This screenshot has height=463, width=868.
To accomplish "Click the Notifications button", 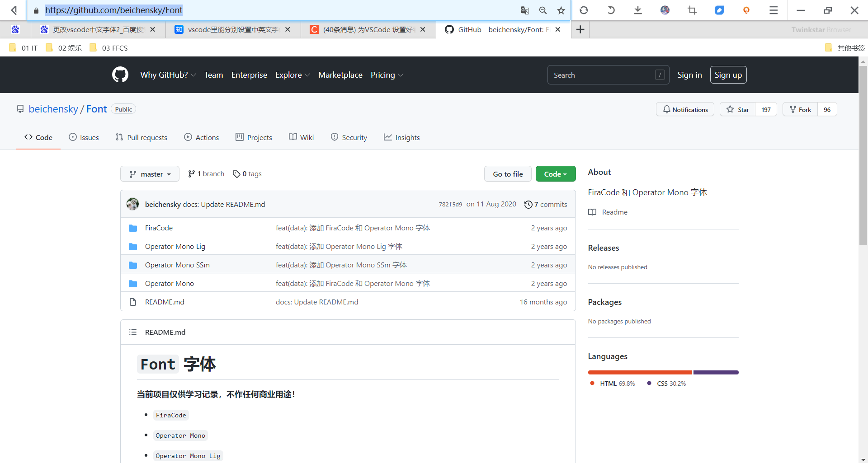I will pyautogui.click(x=685, y=109).
